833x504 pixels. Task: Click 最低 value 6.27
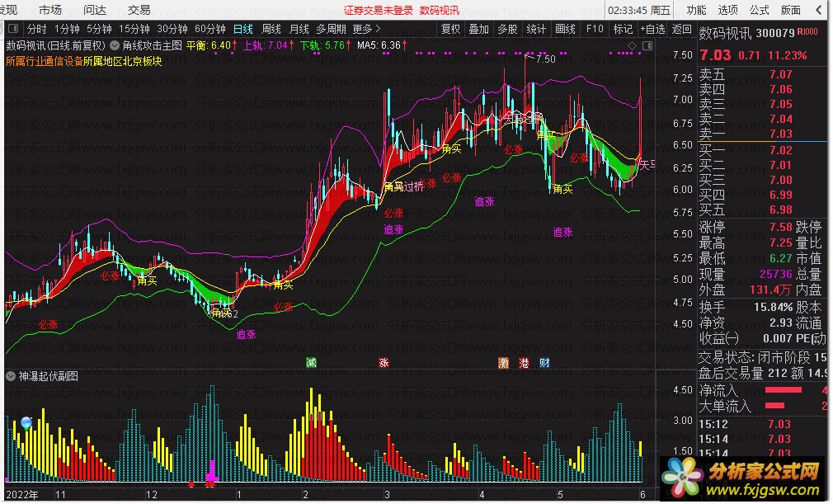pos(781,259)
